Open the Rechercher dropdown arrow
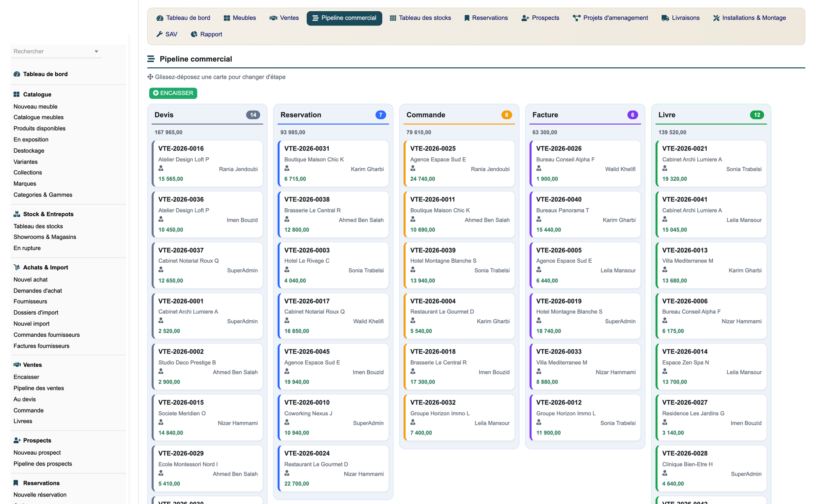The height and width of the screenshot is (504, 814). pos(96,51)
